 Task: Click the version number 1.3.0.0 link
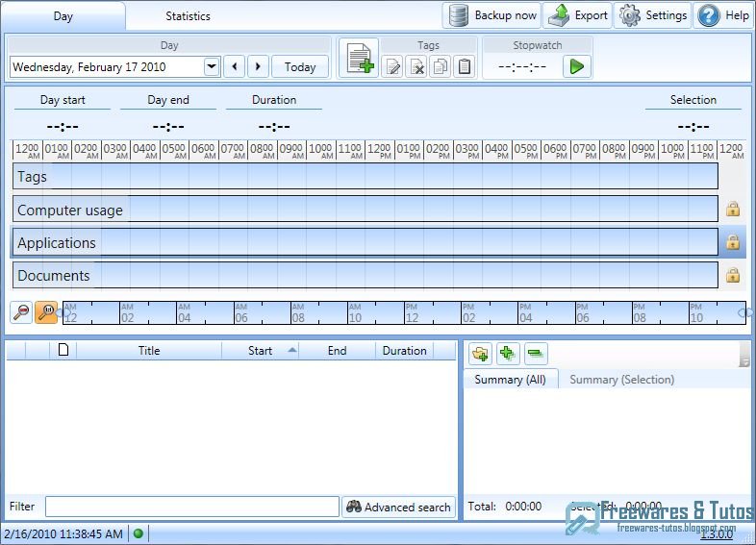point(717,533)
